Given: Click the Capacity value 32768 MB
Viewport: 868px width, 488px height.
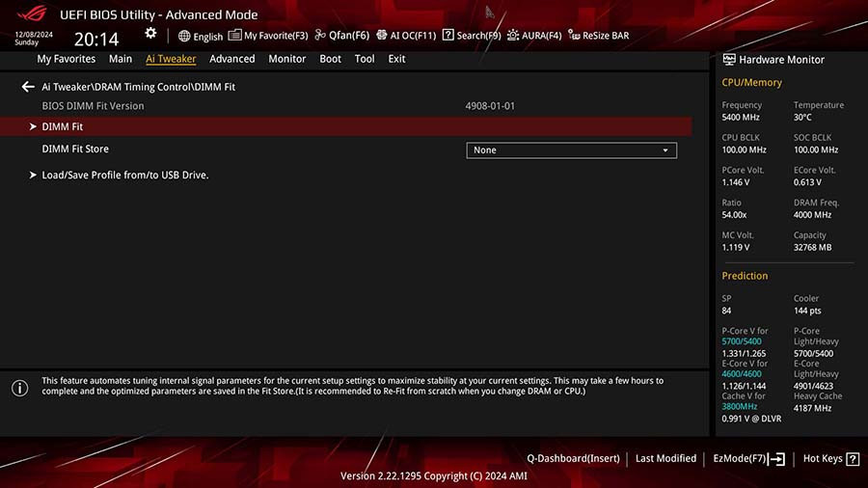Looking at the screenshot, I should [x=813, y=247].
